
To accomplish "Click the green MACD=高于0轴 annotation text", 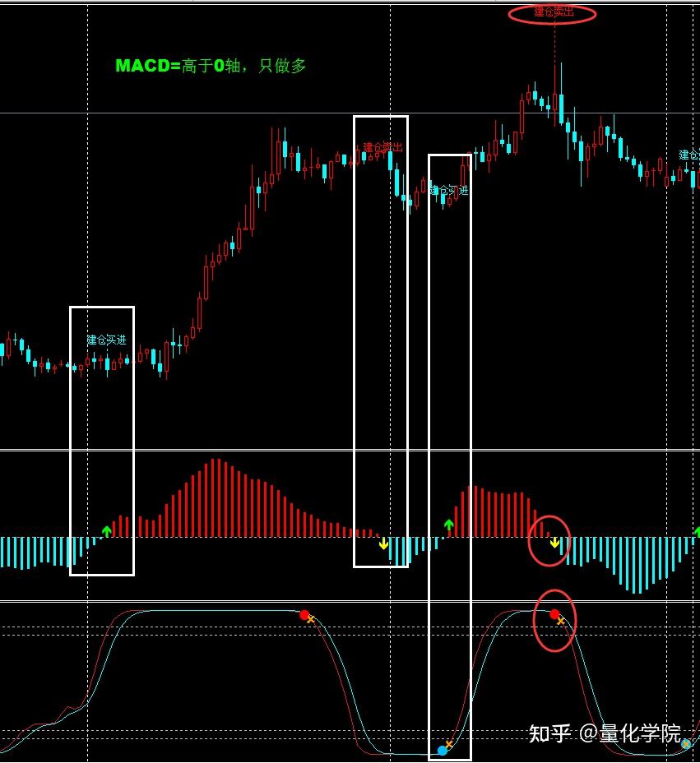I will point(211,64).
